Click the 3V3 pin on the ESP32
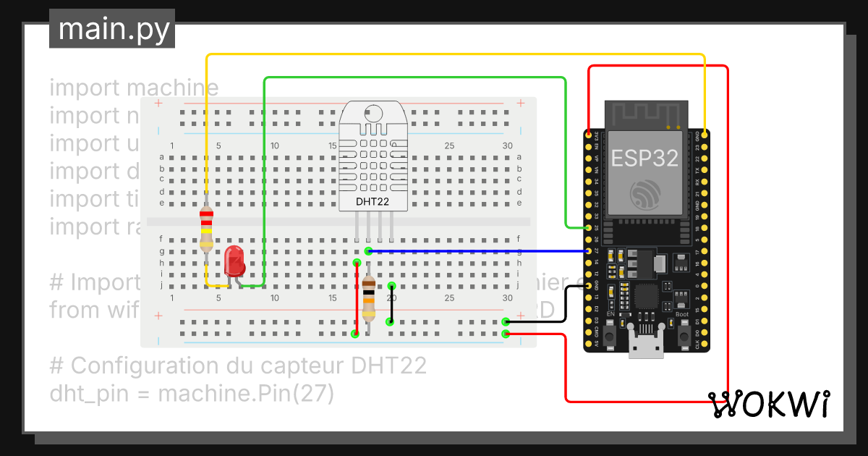 coord(590,135)
